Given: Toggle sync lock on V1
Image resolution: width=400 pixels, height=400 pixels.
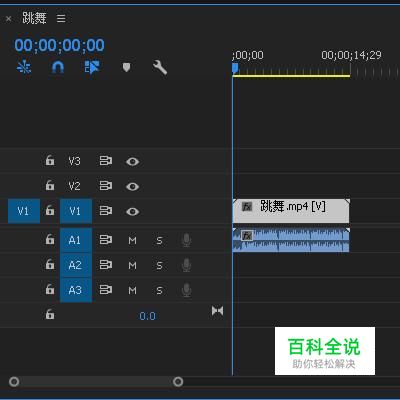Looking at the screenshot, I should tap(106, 211).
